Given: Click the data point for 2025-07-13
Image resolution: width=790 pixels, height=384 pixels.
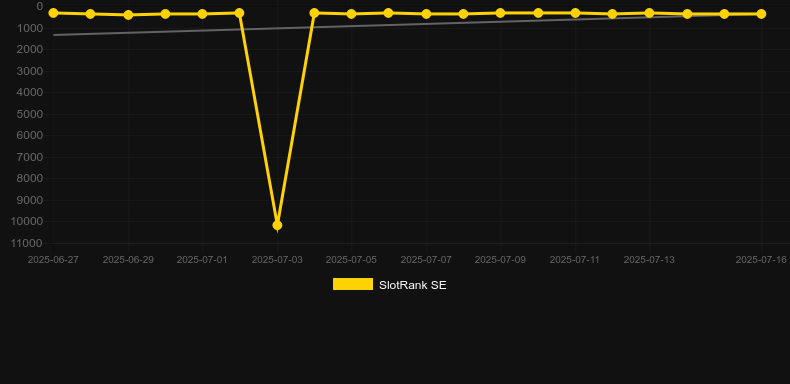Looking at the screenshot, I should click(x=649, y=13).
